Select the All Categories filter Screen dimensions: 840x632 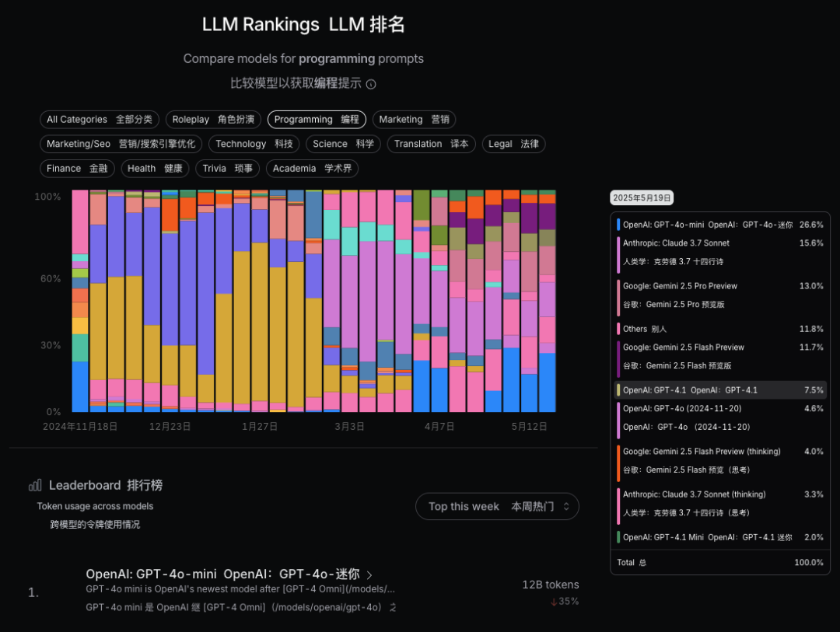click(x=100, y=120)
